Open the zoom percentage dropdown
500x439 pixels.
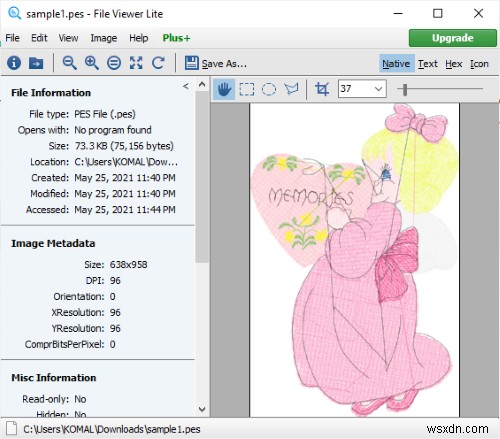pyautogui.click(x=378, y=89)
